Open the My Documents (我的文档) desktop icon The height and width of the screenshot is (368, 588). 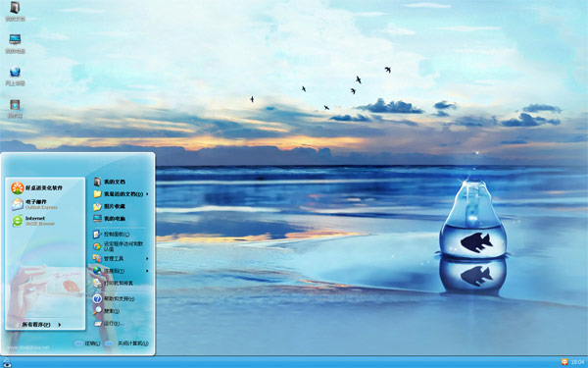(x=15, y=11)
